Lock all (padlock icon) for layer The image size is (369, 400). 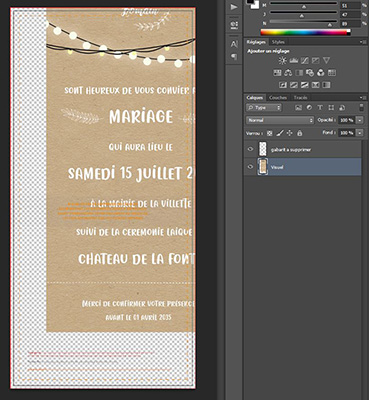[x=300, y=133]
